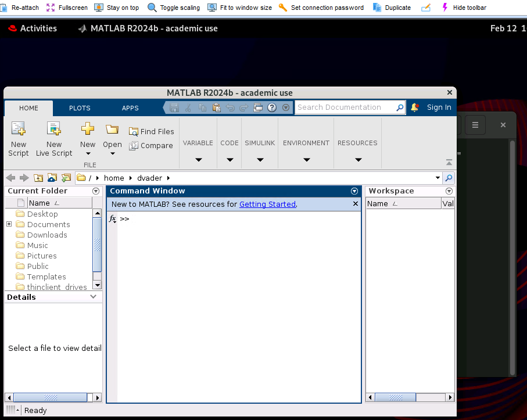Open Help question mark icon

pos(272,107)
